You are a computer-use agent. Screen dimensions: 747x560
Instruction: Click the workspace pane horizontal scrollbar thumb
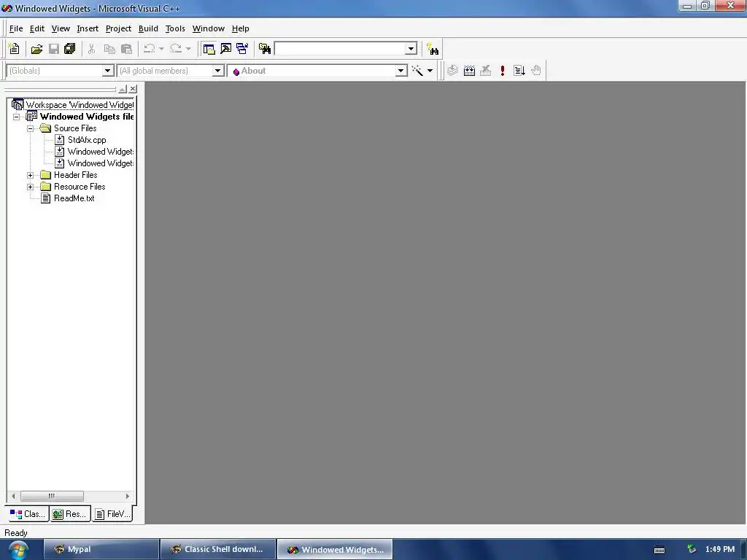point(52,496)
